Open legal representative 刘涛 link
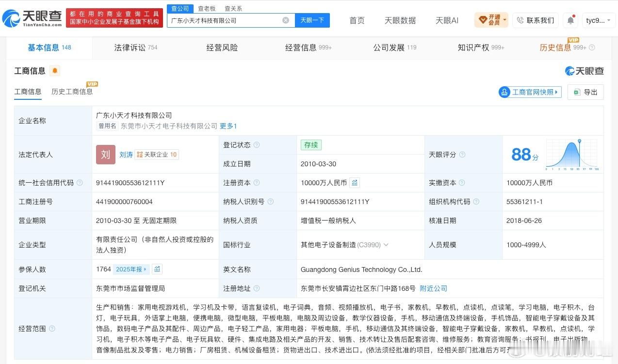The width and height of the screenshot is (618, 364). tap(126, 155)
